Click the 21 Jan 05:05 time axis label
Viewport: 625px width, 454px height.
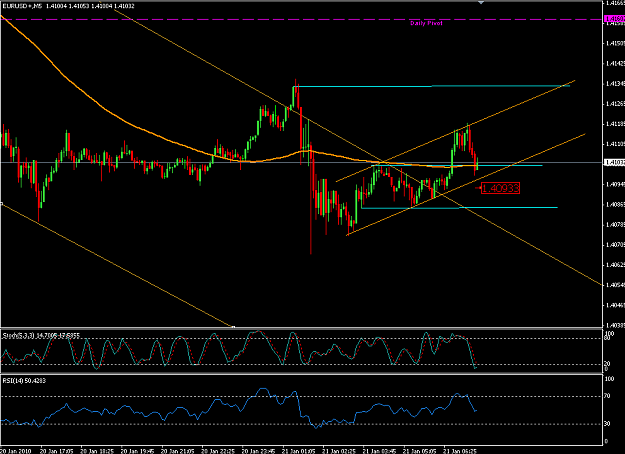tap(419, 451)
